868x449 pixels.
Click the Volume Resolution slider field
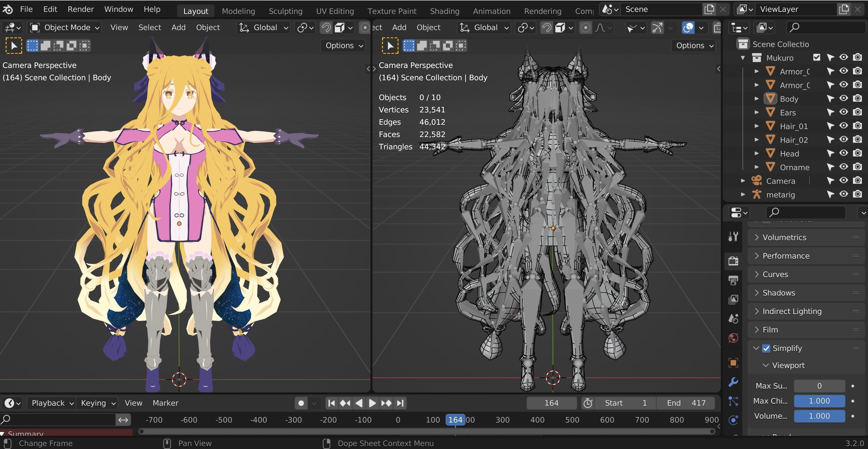[x=819, y=416]
